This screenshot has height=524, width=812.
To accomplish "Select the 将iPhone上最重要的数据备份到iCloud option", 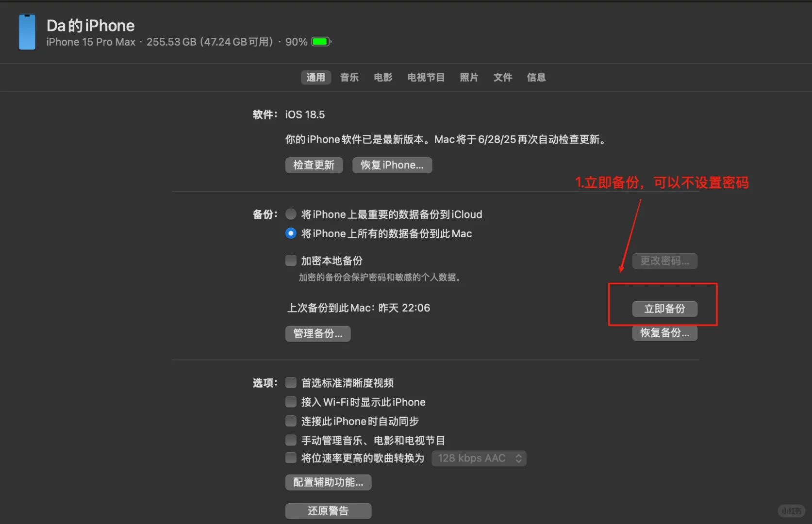I will [x=291, y=214].
